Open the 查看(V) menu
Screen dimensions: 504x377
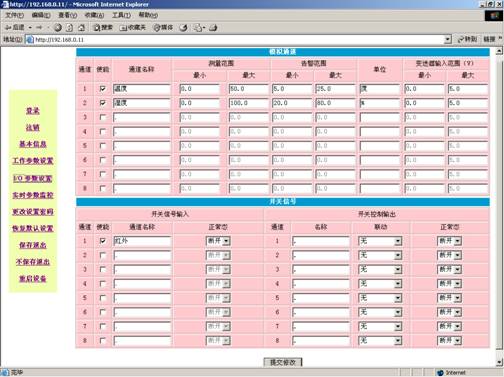point(68,15)
